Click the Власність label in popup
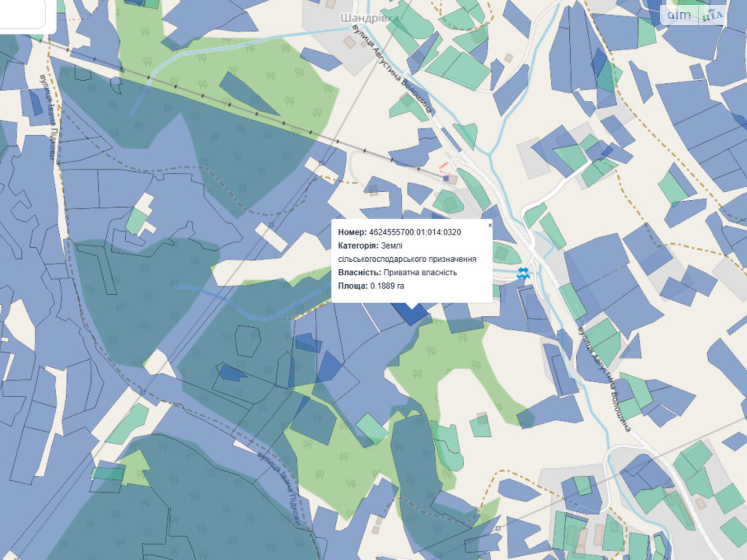 pyautogui.click(x=359, y=273)
